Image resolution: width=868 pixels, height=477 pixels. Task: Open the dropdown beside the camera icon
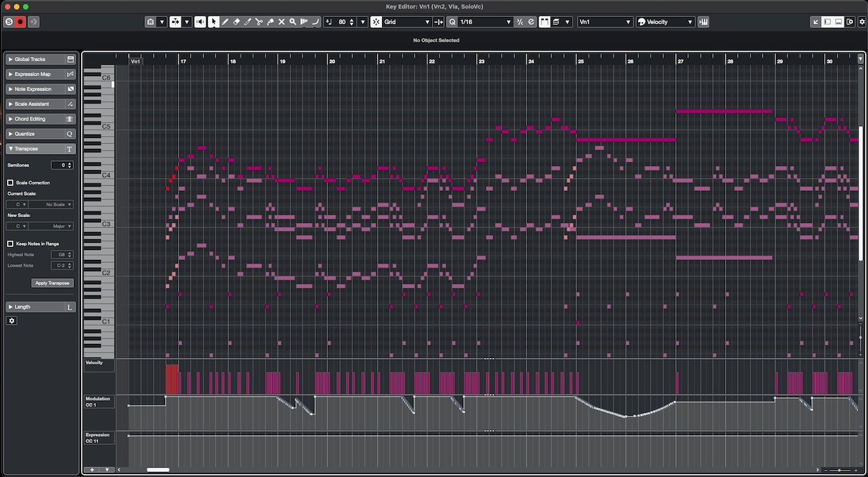coord(162,22)
